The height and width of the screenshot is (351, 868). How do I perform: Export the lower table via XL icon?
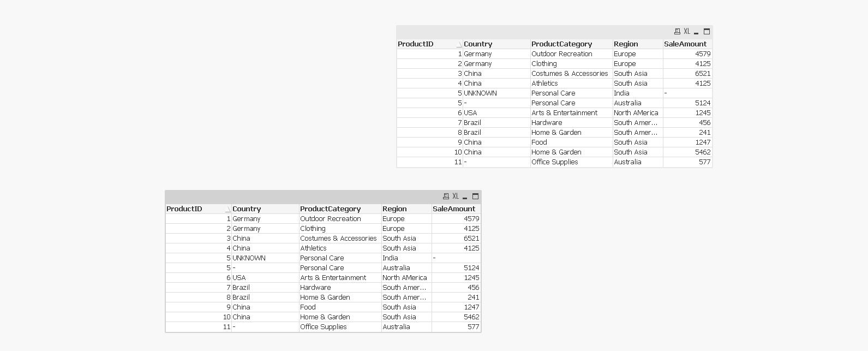(x=456, y=197)
